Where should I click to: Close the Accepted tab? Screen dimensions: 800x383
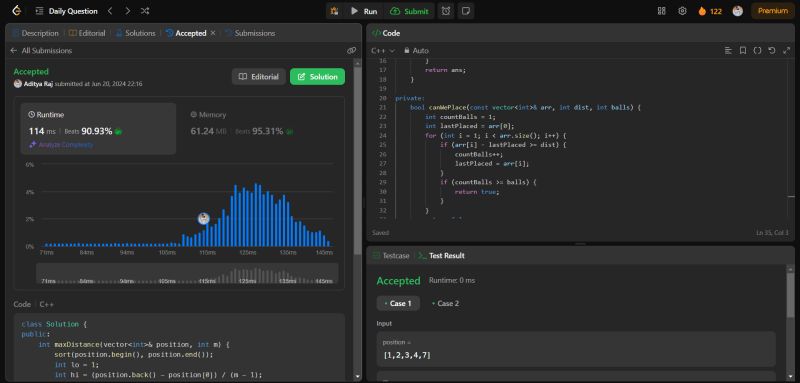coord(213,33)
